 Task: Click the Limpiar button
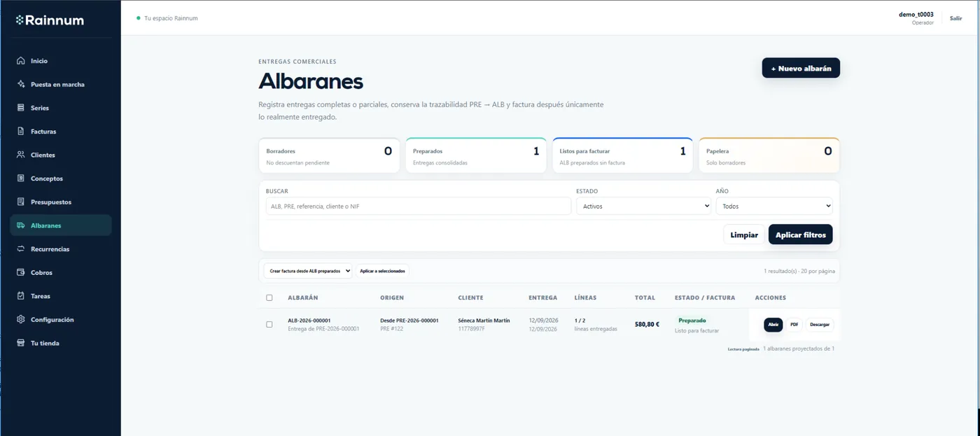click(x=744, y=234)
